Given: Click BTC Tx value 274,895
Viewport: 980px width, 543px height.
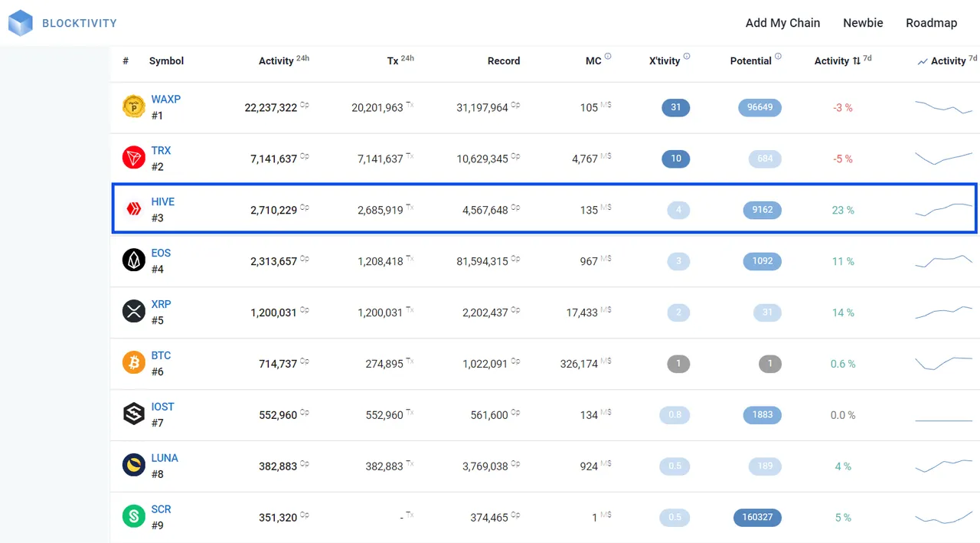Looking at the screenshot, I should (x=384, y=365).
